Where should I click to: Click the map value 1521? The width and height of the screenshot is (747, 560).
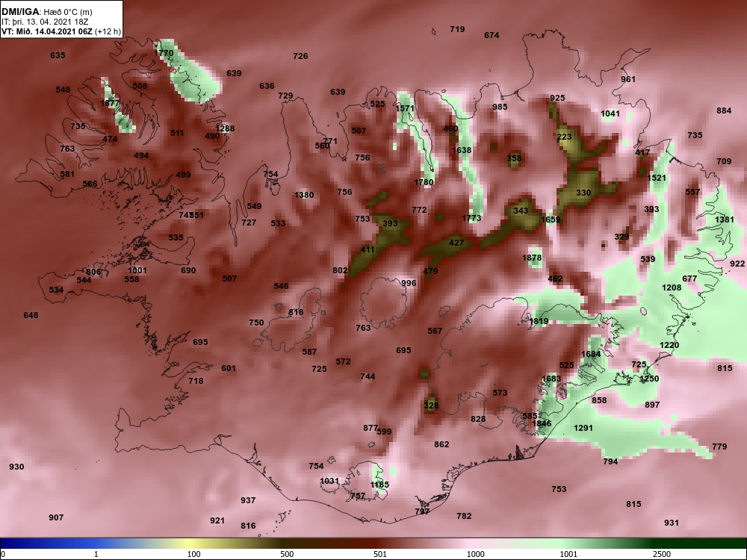(657, 178)
